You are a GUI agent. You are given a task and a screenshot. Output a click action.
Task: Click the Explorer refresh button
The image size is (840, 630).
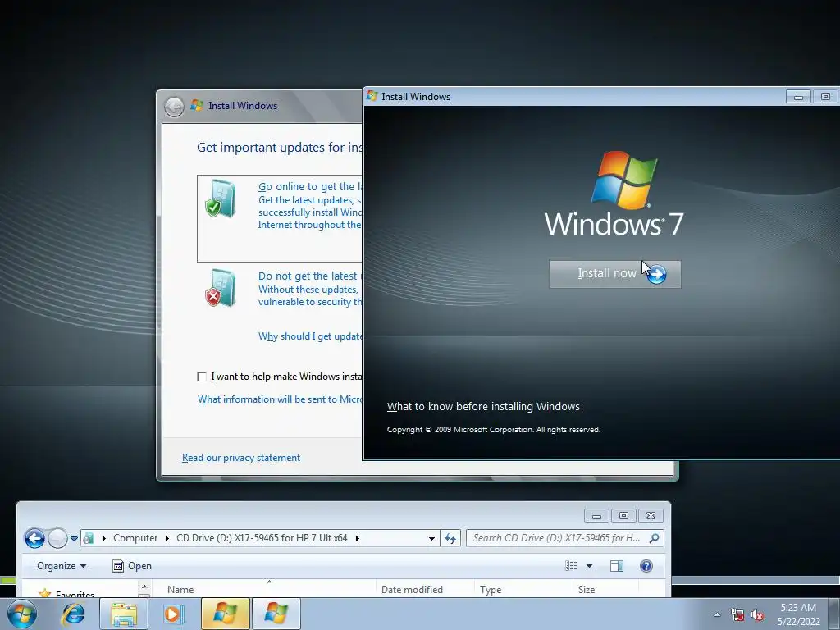tap(450, 538)
